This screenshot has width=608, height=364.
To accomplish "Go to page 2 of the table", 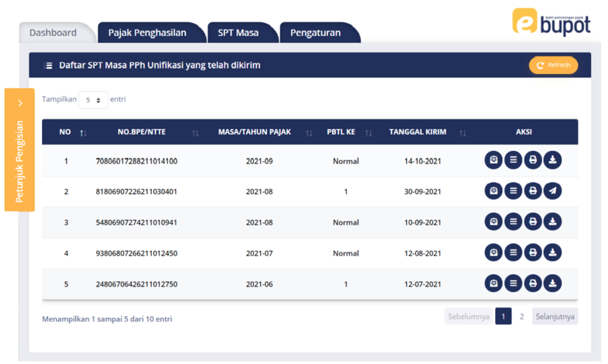I will click(x=522, y=316).
